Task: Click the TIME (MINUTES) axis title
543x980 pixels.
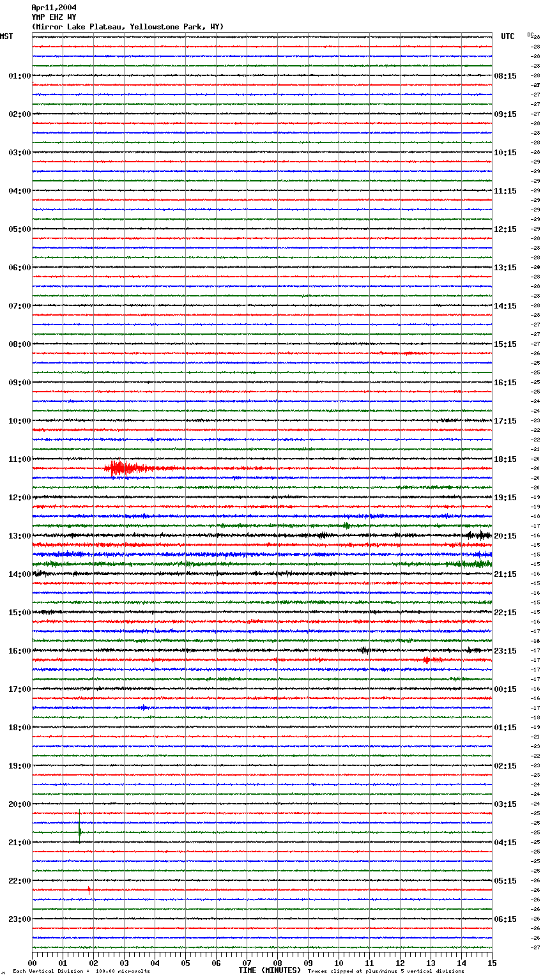Action: (x=270, y=970)
